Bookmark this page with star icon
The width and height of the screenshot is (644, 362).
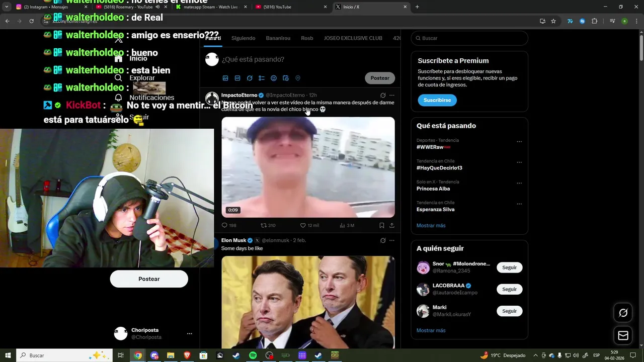pos(553,21)
